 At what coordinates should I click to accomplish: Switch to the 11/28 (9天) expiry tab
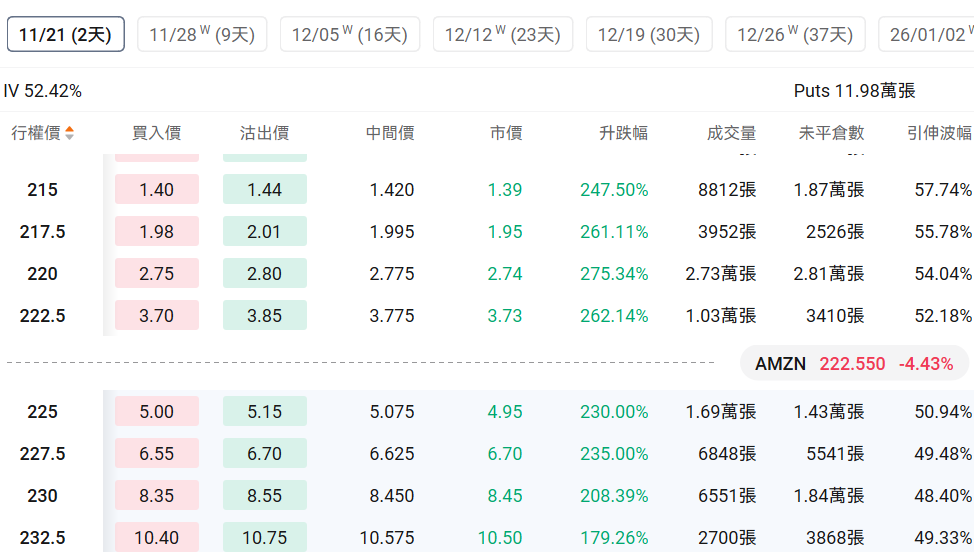(202, 35)
